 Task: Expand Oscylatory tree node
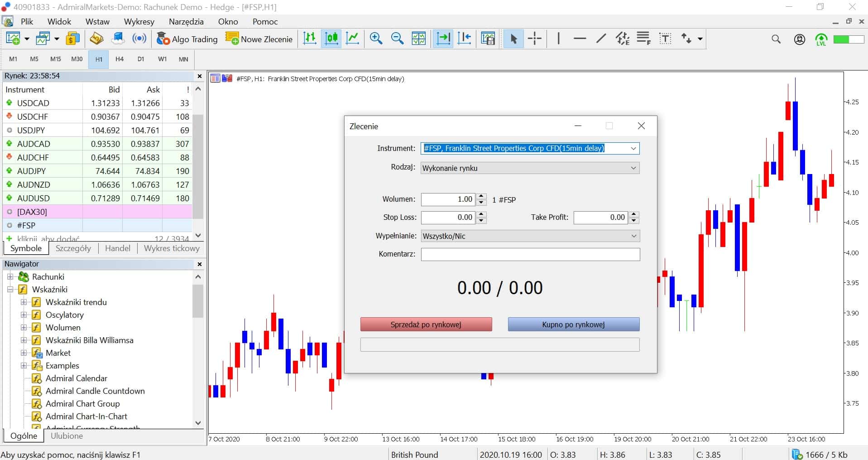point(24,315)
